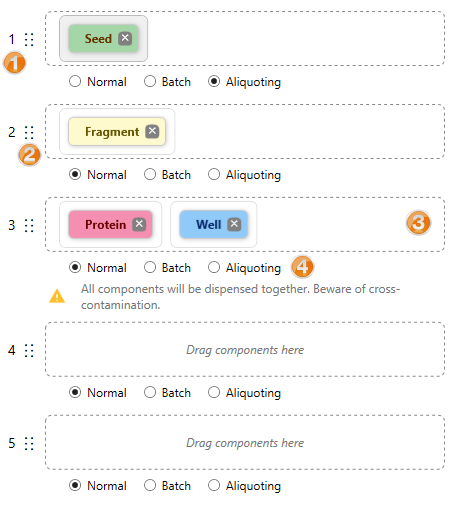Click the yellow warning triangle icon

[x=57, y=296]
